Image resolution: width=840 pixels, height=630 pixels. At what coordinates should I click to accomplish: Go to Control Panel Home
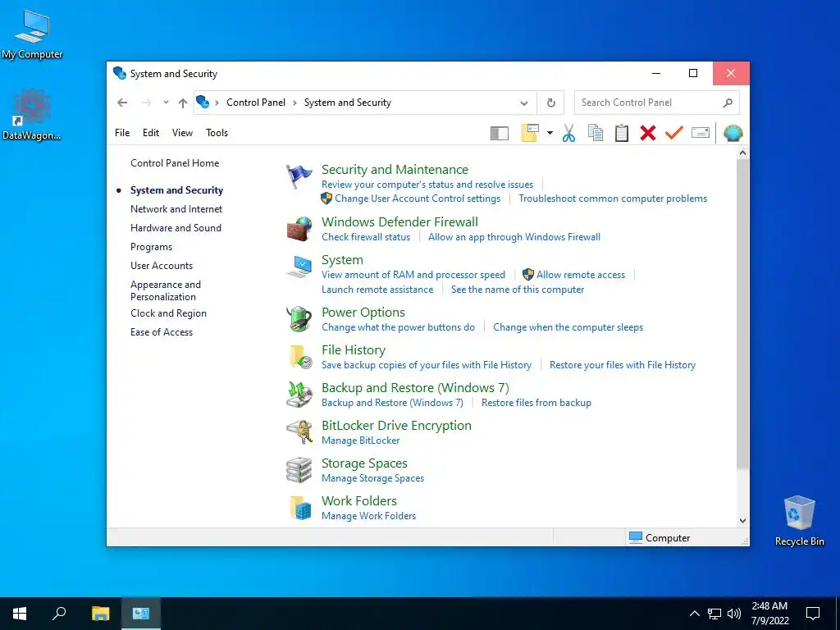pyautogui.click(x=175, y=163)
